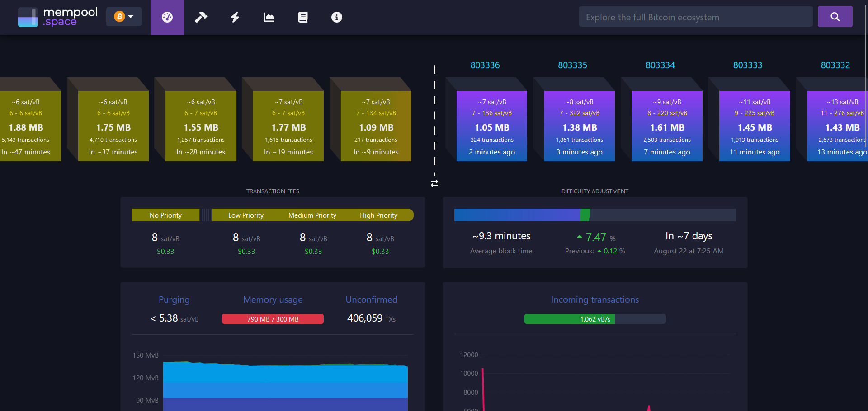The width and height of the screenshot is (868, 411).
Task: Open the dashboard gauge icon tab
Action: point(167,17)
